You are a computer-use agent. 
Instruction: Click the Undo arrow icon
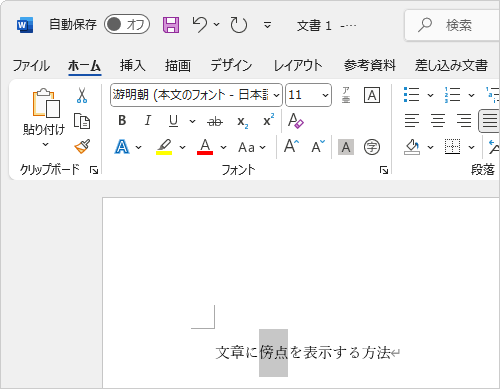point(200,25)
